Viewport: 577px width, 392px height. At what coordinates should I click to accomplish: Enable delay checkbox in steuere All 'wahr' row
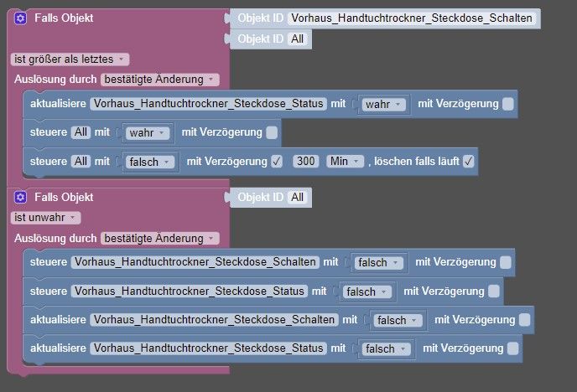272,132
